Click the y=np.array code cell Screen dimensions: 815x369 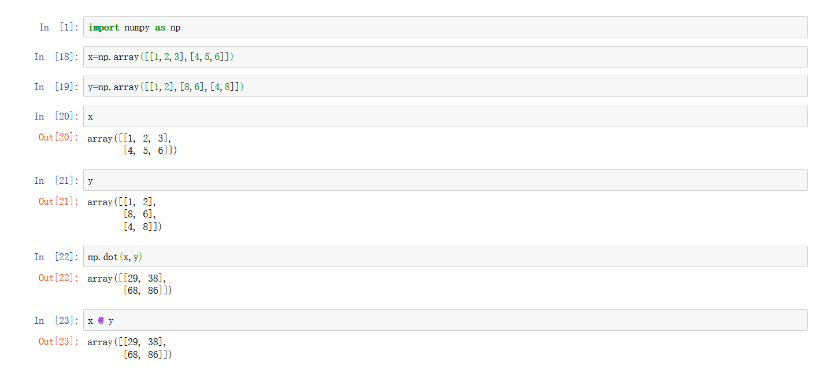coord(445,86)
